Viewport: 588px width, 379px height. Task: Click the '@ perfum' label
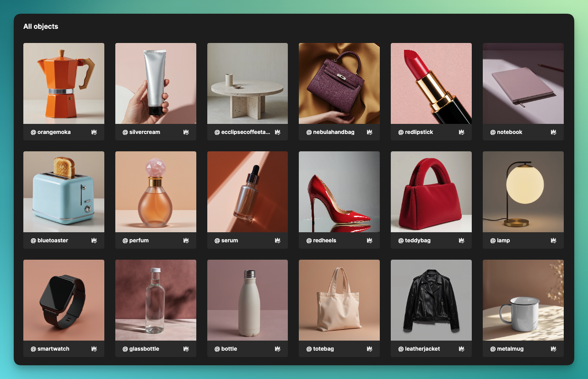point(135,240)
